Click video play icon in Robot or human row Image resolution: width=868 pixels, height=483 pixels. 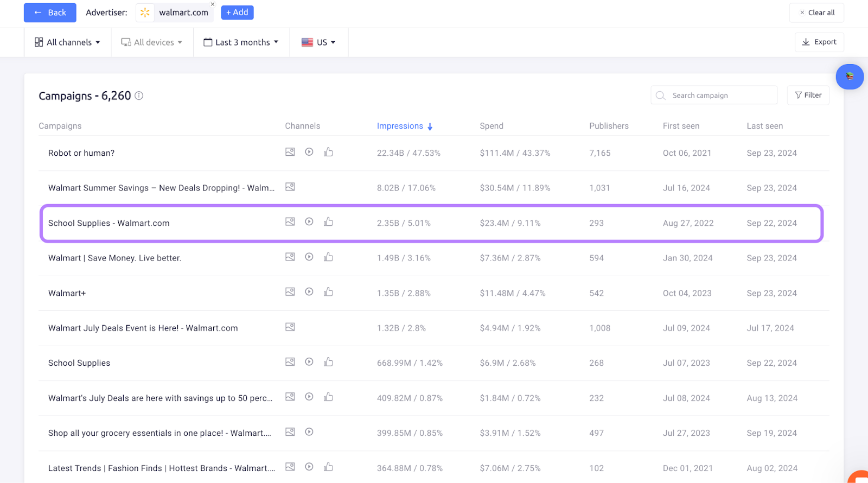coord(309,152)
